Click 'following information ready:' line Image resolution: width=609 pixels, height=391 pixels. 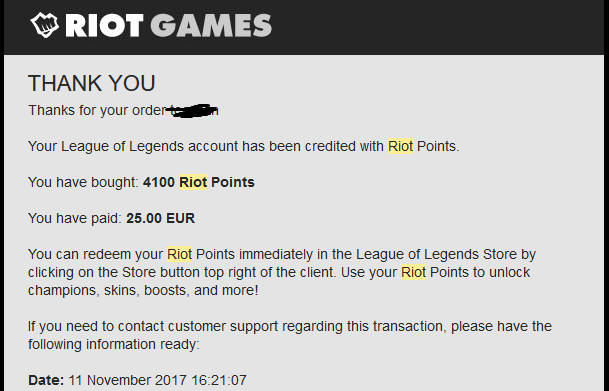pos(113,344)
